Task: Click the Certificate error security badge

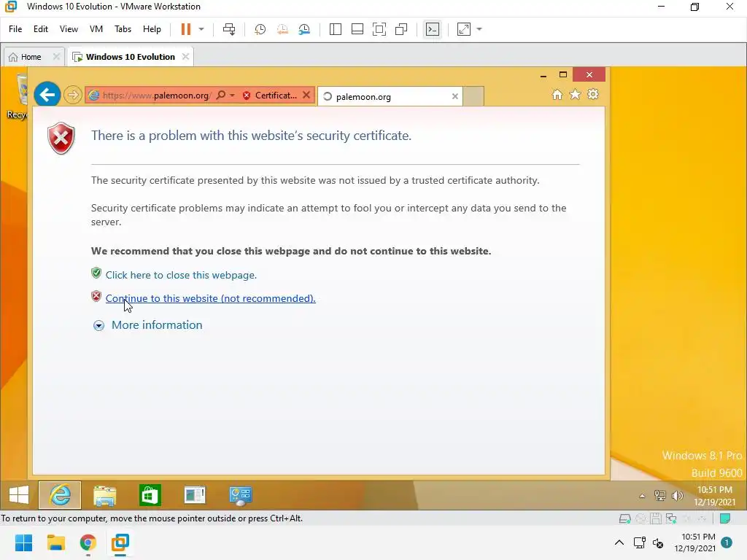Action: pyautogui.click(x=270, y=96)
